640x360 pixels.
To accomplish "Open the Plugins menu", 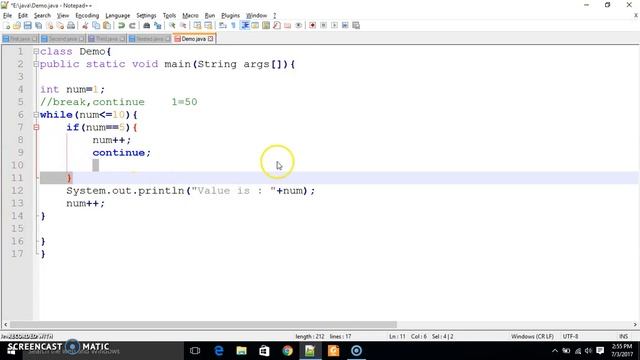I will [x=230, y=16].
